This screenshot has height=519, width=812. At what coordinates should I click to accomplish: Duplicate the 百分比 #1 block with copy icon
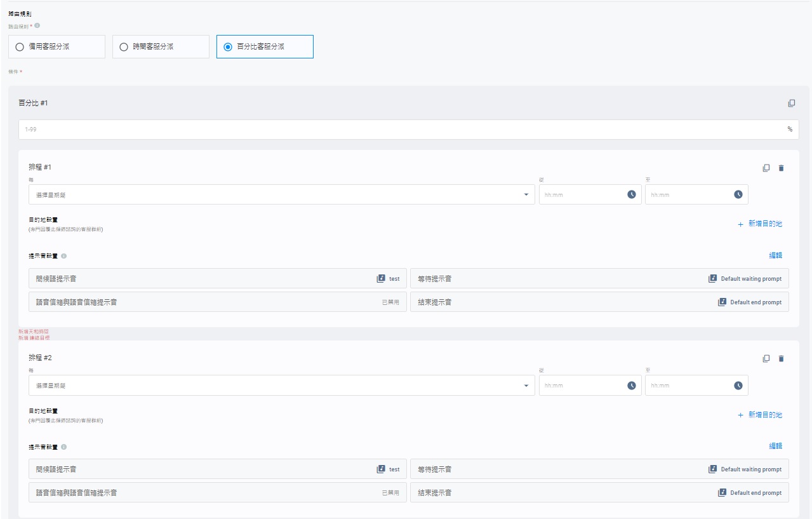792,103
